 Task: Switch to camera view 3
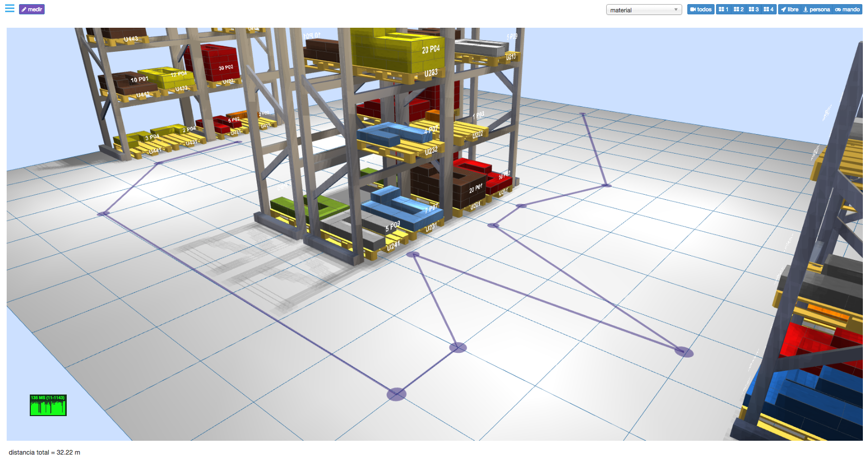coord(753,9)
